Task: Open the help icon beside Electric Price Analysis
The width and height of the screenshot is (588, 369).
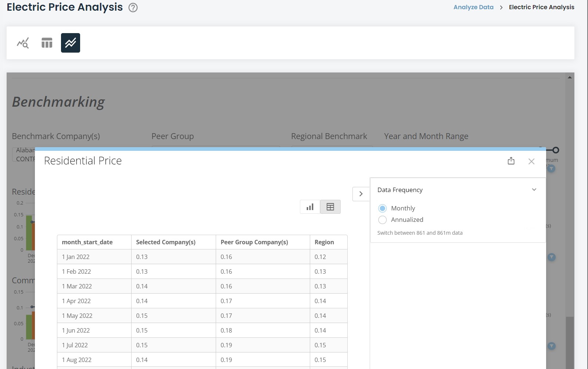Action: click(x=133, y=8)
